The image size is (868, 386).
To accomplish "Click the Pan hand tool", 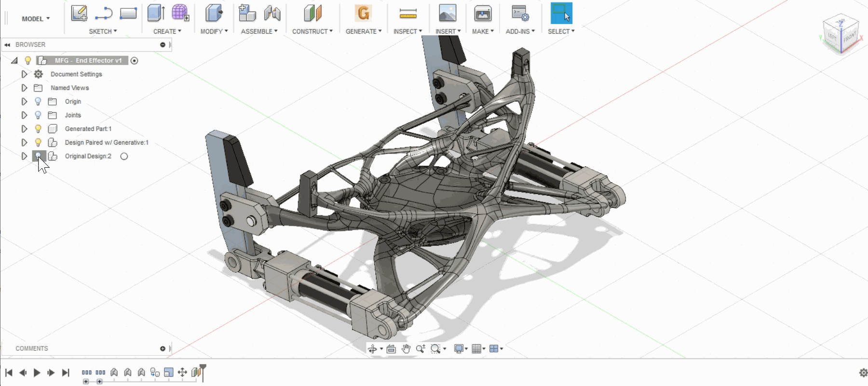I will [406, 349].
